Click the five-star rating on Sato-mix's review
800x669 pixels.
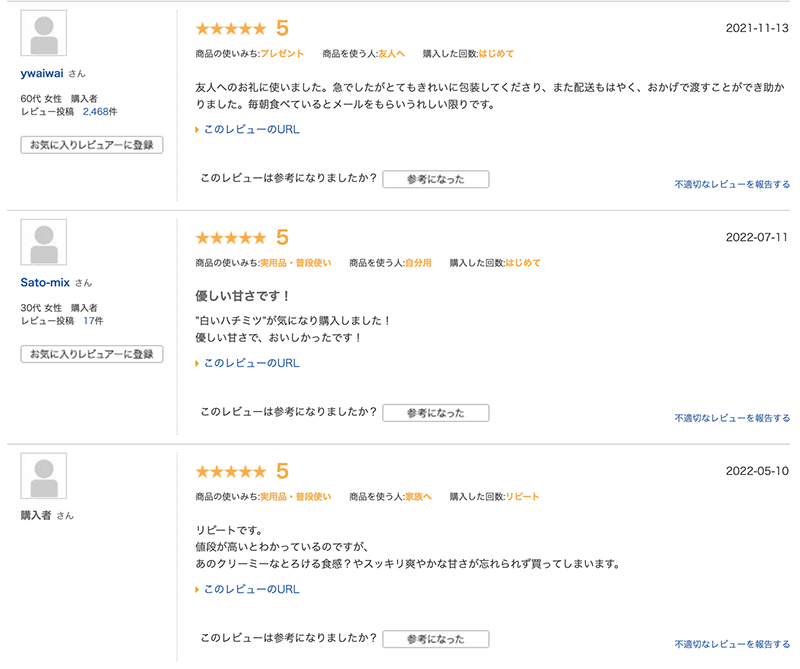[231, 238]
